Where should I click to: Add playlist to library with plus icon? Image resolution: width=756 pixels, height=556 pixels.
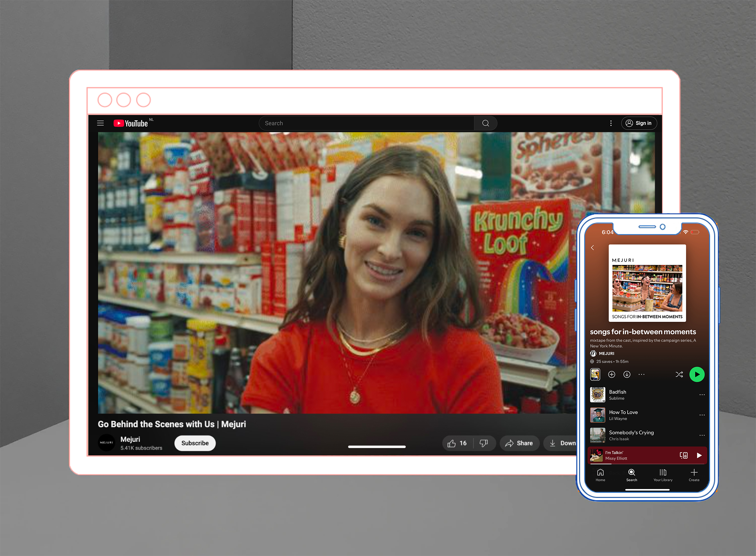612,374
